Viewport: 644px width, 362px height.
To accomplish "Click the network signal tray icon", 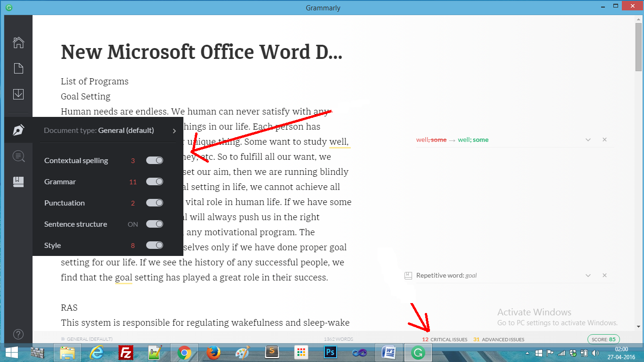I will pyautogui.click(x=561, y=353).
